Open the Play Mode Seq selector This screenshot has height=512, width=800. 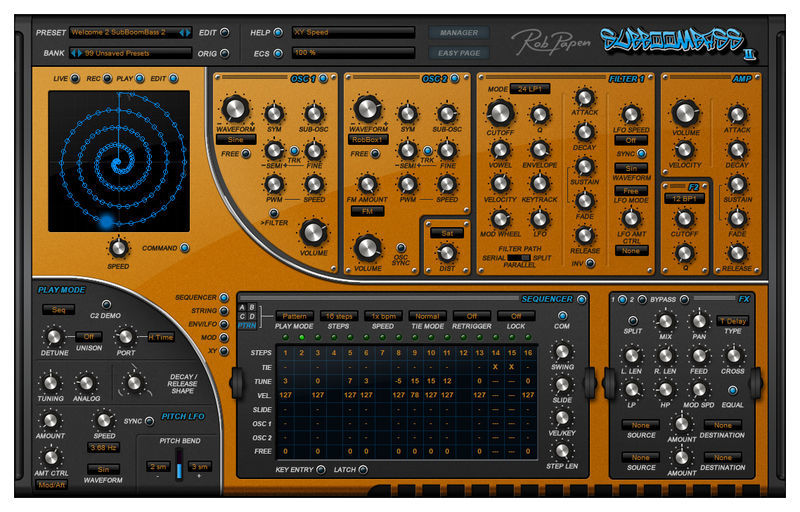tap(58, 310)
